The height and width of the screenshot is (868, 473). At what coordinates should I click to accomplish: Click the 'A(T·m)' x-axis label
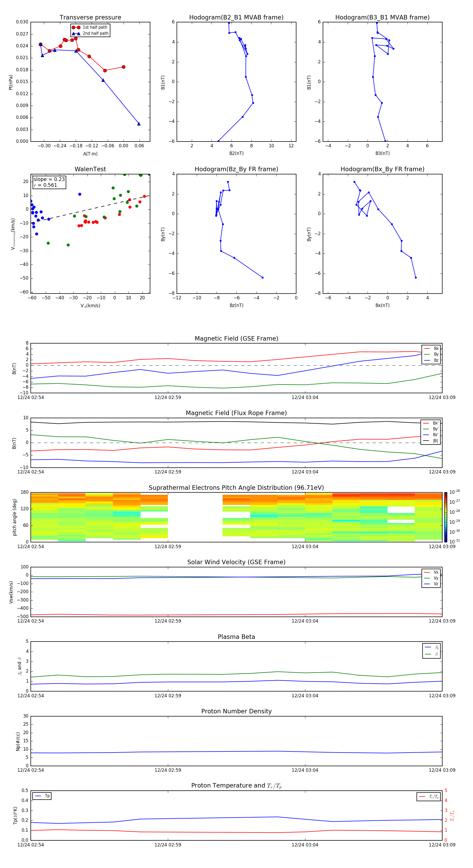(x=90, y=154)
